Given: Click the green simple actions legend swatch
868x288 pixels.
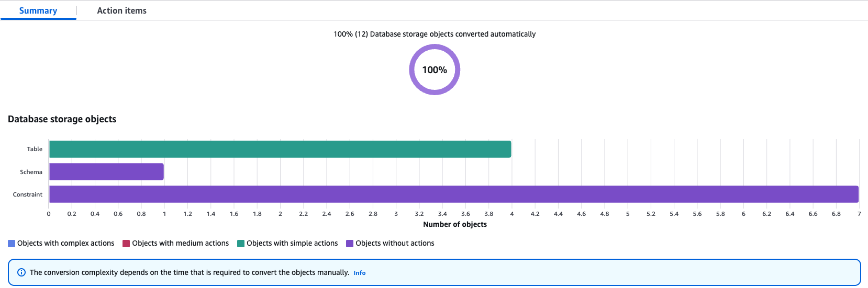Looking at the screenshot, I should (241, 244).
